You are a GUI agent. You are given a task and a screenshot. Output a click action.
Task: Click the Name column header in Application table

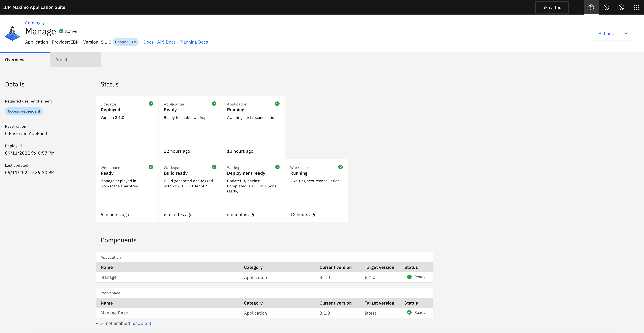106,267
